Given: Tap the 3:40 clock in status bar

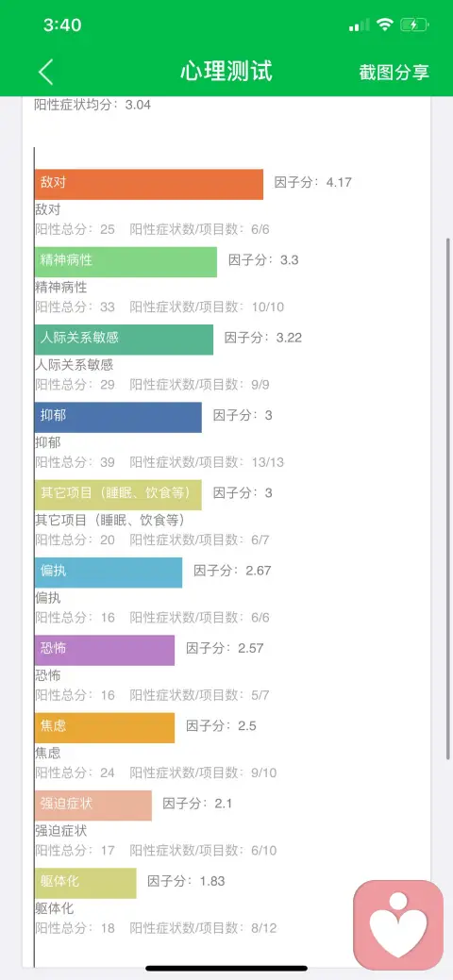Looking at the screenshot, I should 62,25.
